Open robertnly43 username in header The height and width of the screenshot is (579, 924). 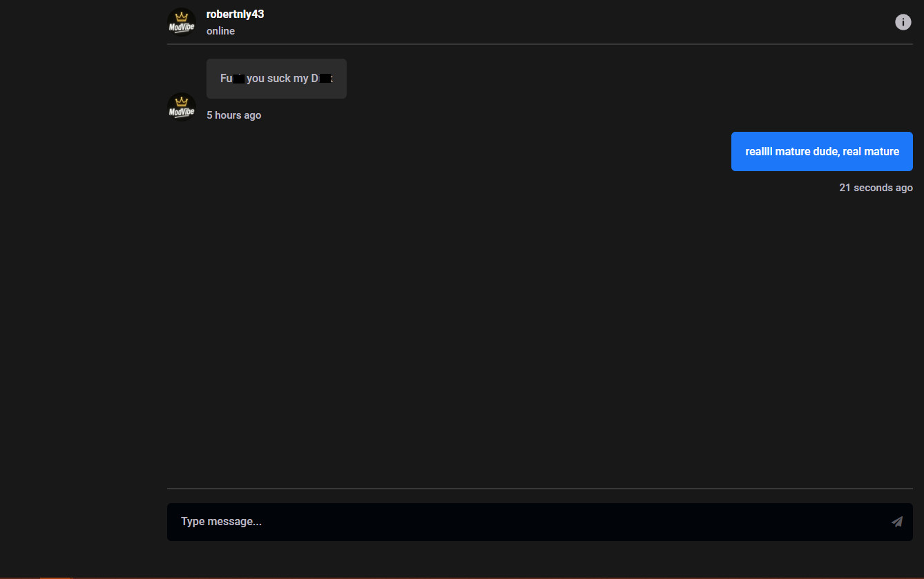coord(235,14)
